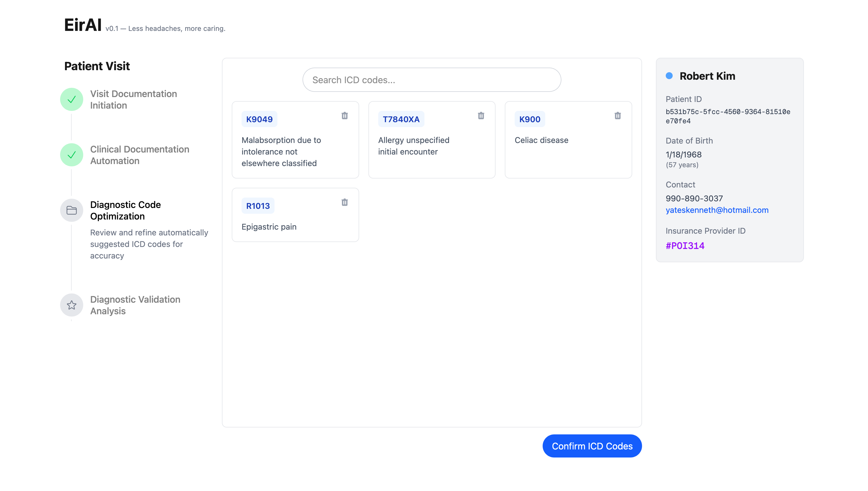868x491 pixels.
Task: Click the Diagnostic Validation Analysis star icon
Action: [72, 305]
